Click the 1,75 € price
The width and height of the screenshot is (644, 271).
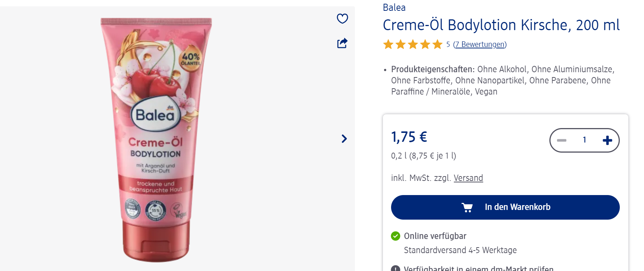409,137
